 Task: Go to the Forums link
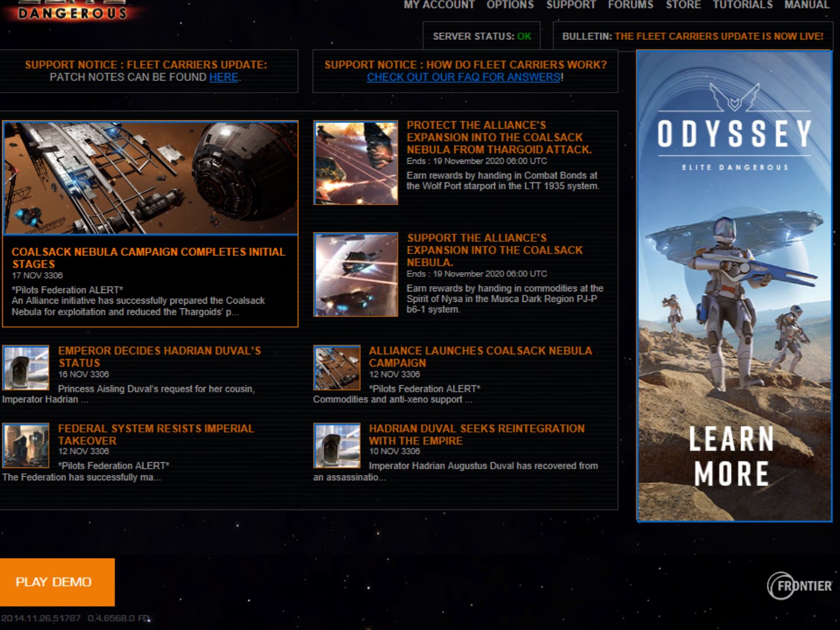(631, 5)
